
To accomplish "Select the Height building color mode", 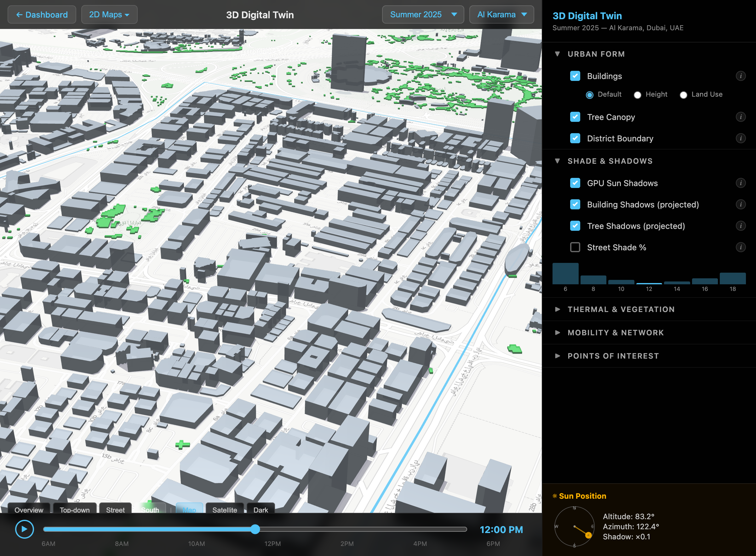I will click(637, 95).
